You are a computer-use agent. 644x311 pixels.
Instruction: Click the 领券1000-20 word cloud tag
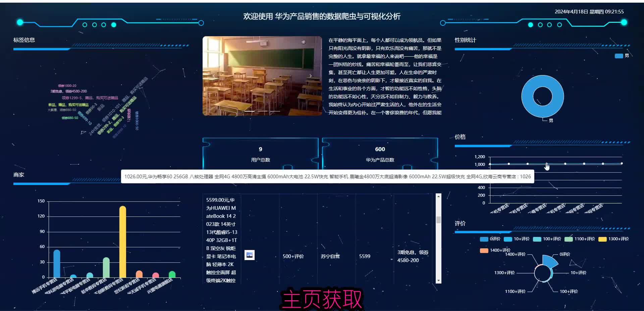(67, 86)
